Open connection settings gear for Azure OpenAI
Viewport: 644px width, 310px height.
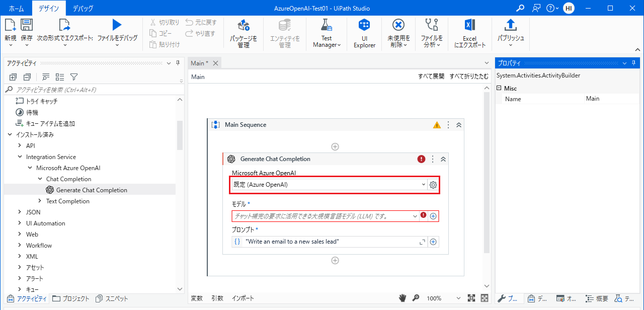[433, 185]
